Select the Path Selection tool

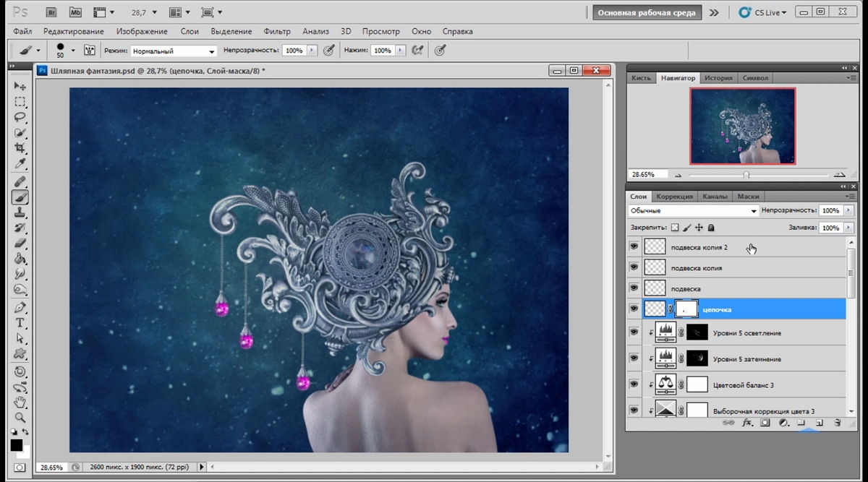click(20, 338)
